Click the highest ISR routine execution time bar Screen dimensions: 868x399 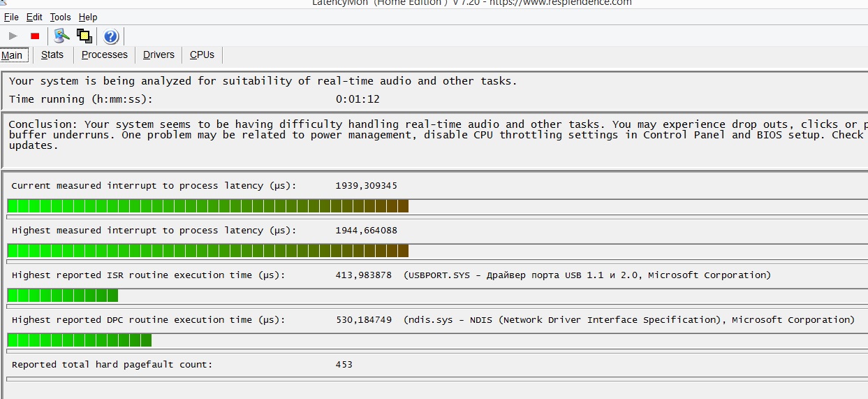point(63,295)
